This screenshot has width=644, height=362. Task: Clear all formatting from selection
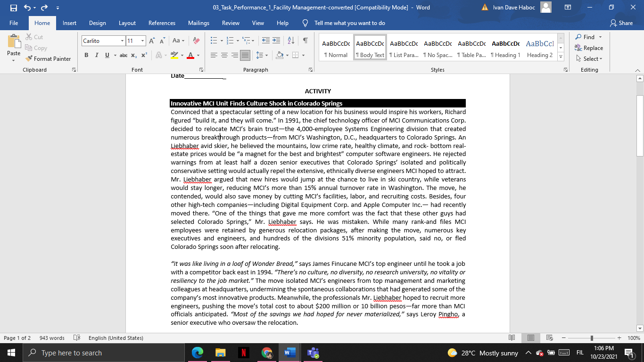[x=197, y=41]
